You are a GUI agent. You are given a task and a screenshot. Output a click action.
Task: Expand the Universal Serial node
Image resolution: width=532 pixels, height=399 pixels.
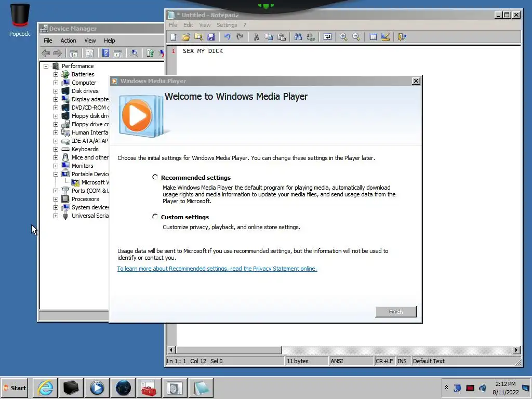pyautogui.click(x=56, y=216)
